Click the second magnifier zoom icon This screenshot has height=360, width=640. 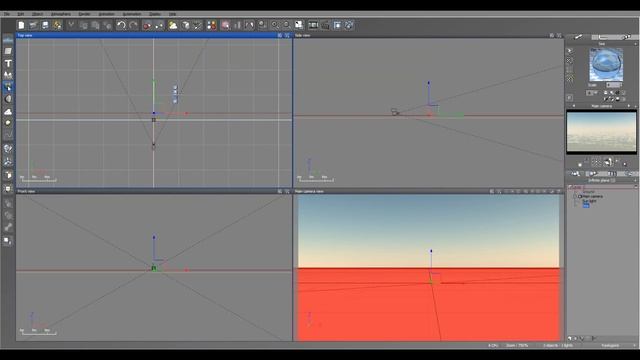click(287, 25)
